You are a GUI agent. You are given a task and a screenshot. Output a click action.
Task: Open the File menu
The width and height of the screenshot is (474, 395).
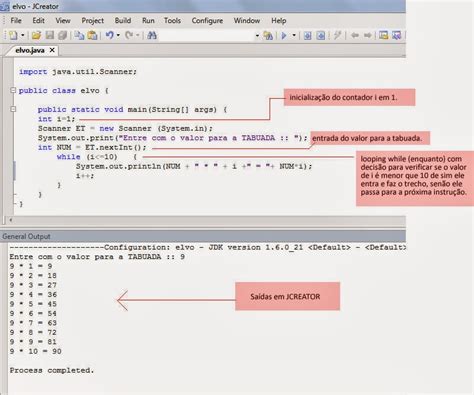pyautogui.click(x=16, y=20)
